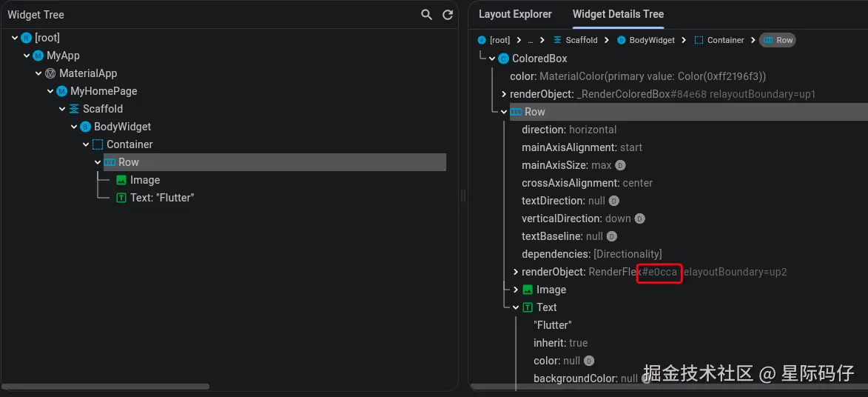Click the Scaffold icon in the widget tree
868x397 pixels.
[74, 109]
